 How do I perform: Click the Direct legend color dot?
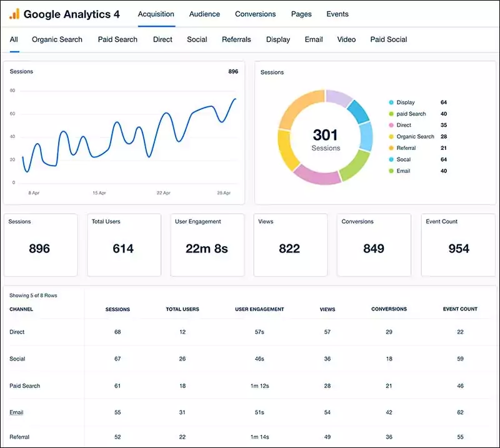click(x=391, y=125)
